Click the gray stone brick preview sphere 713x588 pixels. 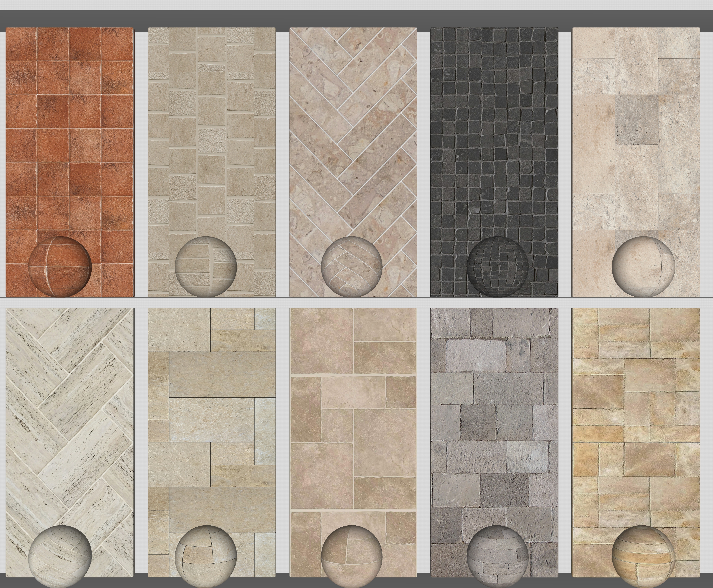point(498,556)
